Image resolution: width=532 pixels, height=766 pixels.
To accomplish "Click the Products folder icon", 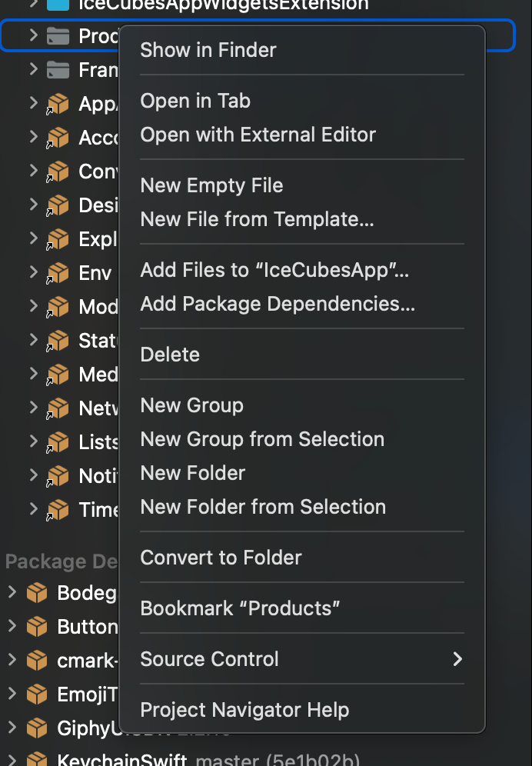I will coord(58,35).
